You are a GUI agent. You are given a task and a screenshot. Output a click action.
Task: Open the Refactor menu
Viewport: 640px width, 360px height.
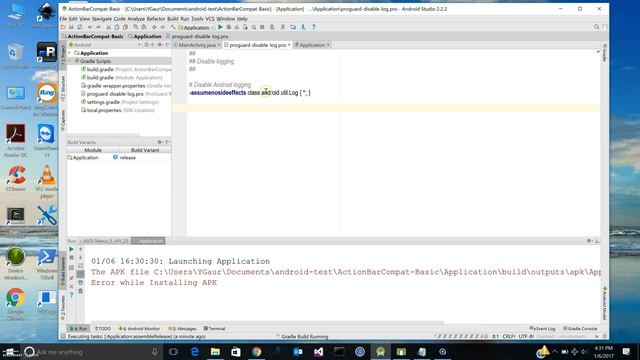156,19
